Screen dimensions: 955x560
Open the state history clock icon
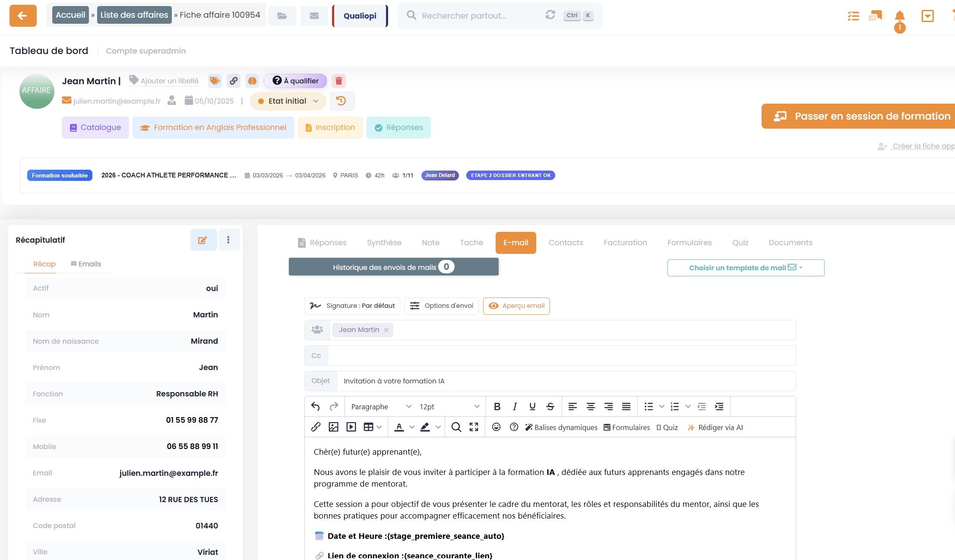click(x=342, y=101)
